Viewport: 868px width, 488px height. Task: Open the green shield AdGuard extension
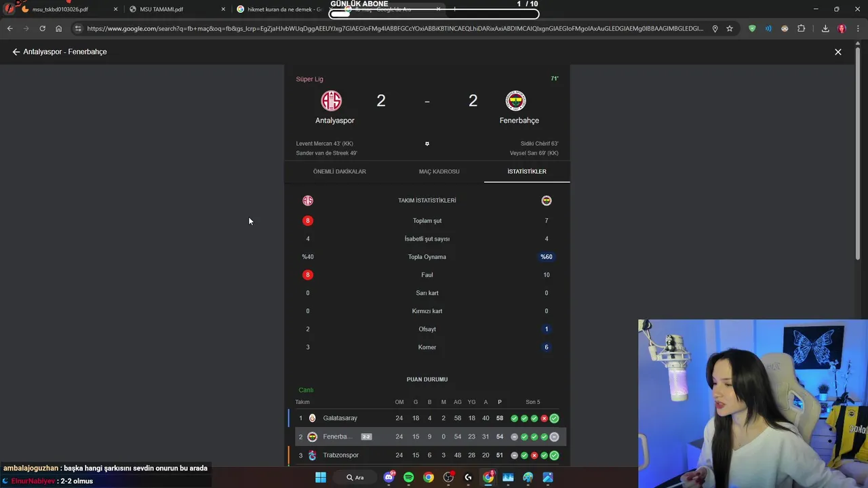(x=752, y=28)
